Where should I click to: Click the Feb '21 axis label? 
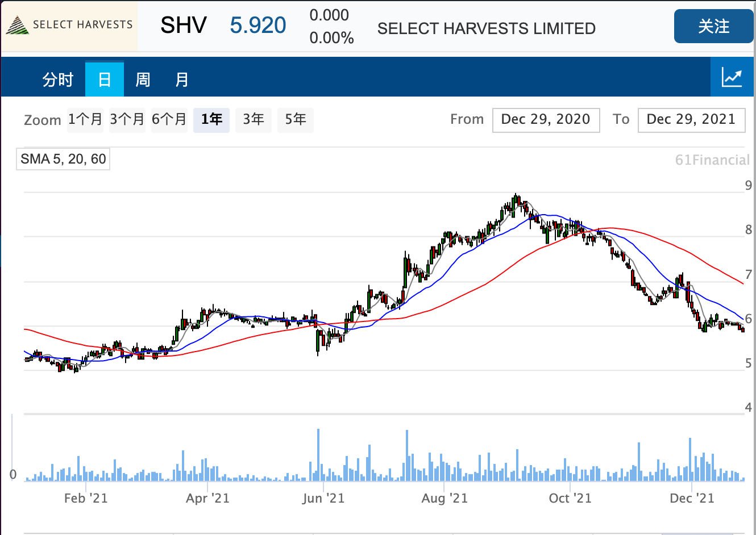pos(86,498)
